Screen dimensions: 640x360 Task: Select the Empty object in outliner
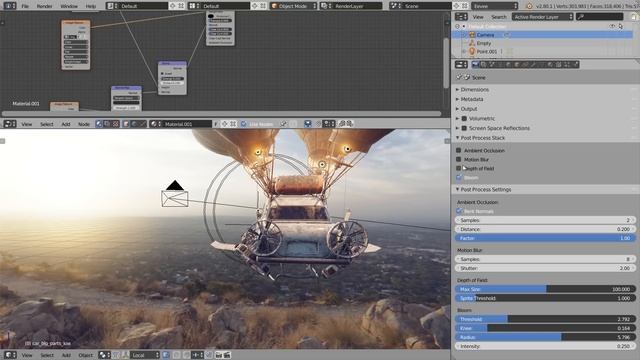pos(484,43)
